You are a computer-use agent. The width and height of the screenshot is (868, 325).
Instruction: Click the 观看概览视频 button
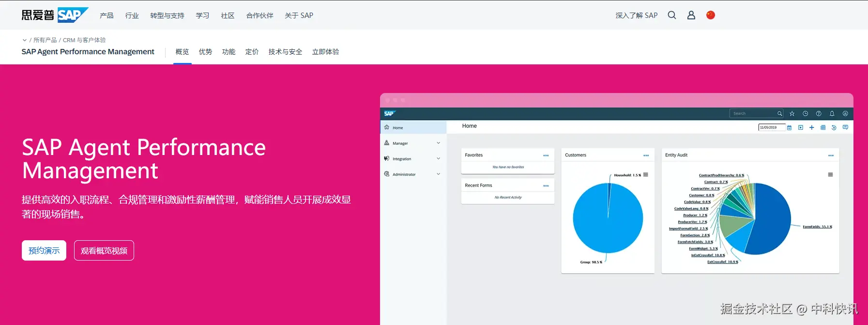(x=104, y=250)
